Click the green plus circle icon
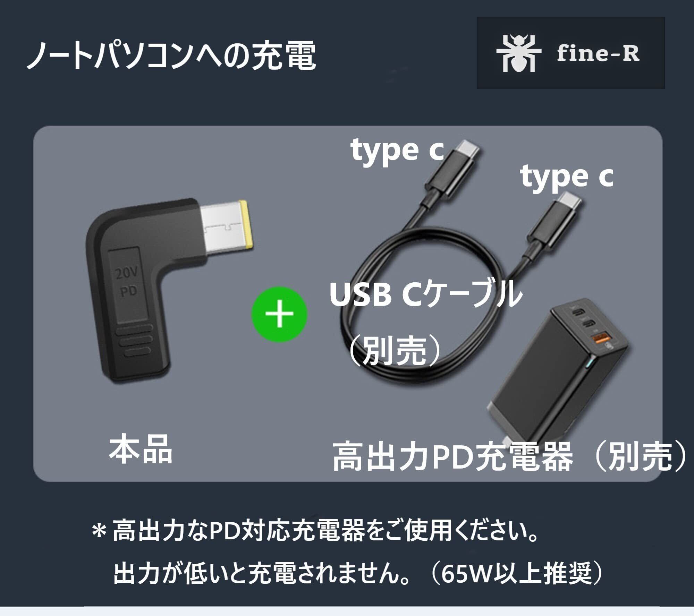Viewport: 694px width, 616px height. click(x=279, y=314)
